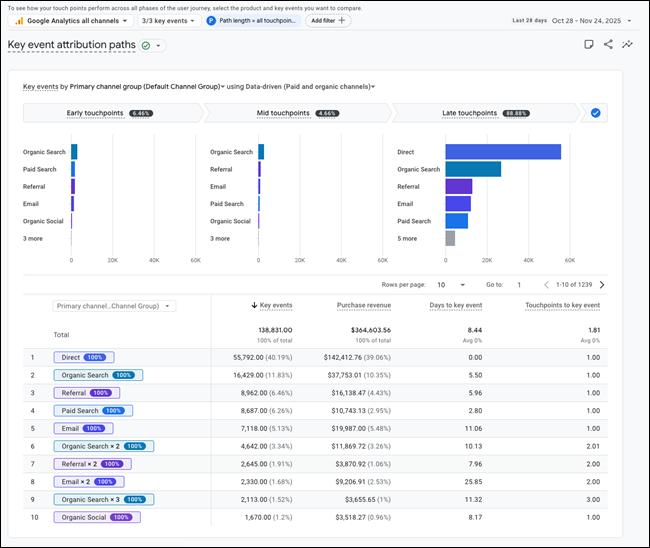Viewport: 650px width, 548px height.
Task: Select the Mid touchpoints segment
Action: coord(298,113)
